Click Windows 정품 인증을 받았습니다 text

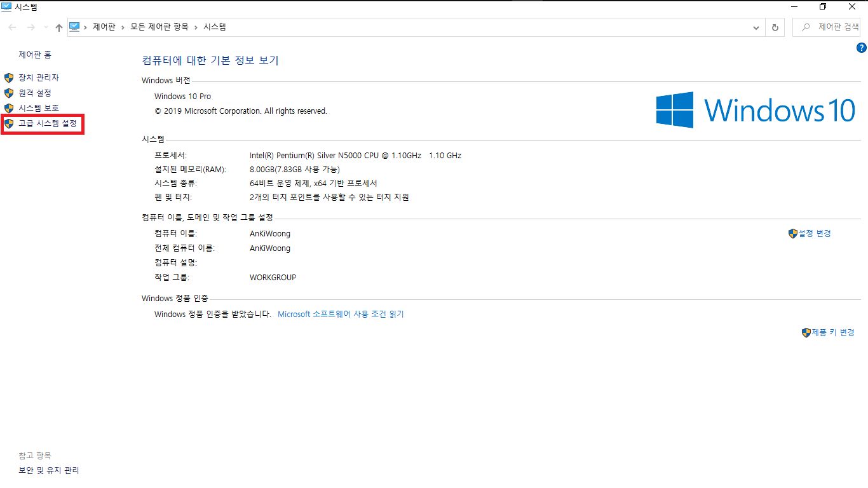point(213,314)
